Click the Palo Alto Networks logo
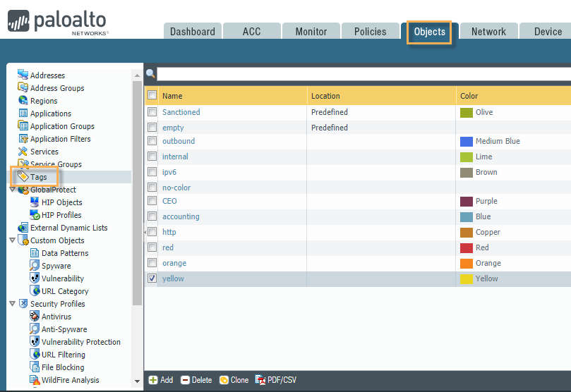Image resolution: width=571 pixels, height=392 pixels. tap(58, 23)
